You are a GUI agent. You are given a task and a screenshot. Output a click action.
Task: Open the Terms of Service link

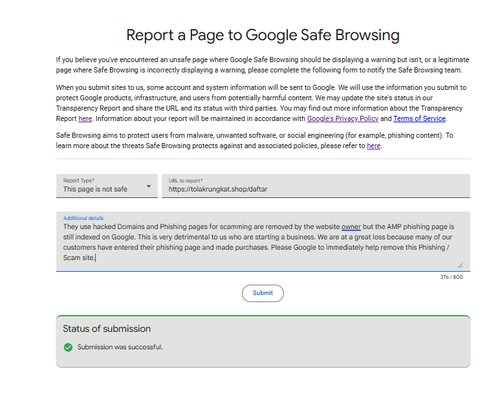419,119
